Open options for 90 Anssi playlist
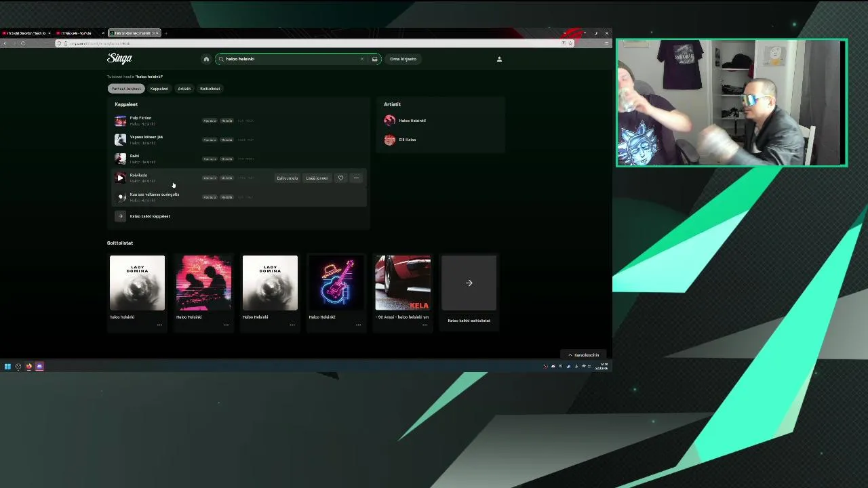 point(425,325)
